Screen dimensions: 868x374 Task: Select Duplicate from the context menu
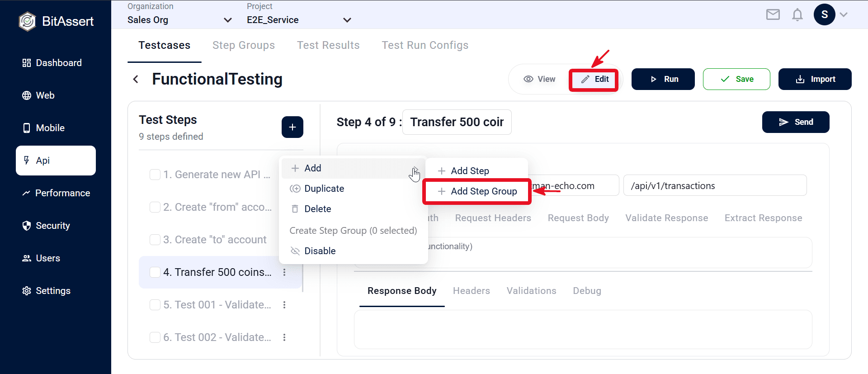point(353,189)
